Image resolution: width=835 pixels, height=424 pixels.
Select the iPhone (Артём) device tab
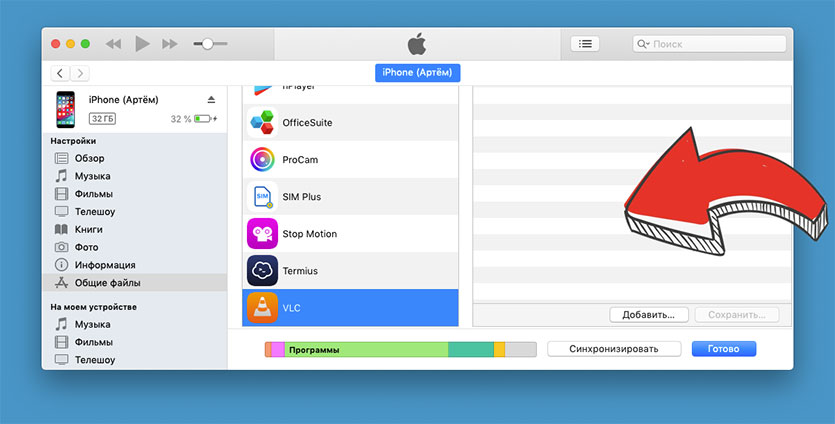pyautogui.click(x=418, y=72)
